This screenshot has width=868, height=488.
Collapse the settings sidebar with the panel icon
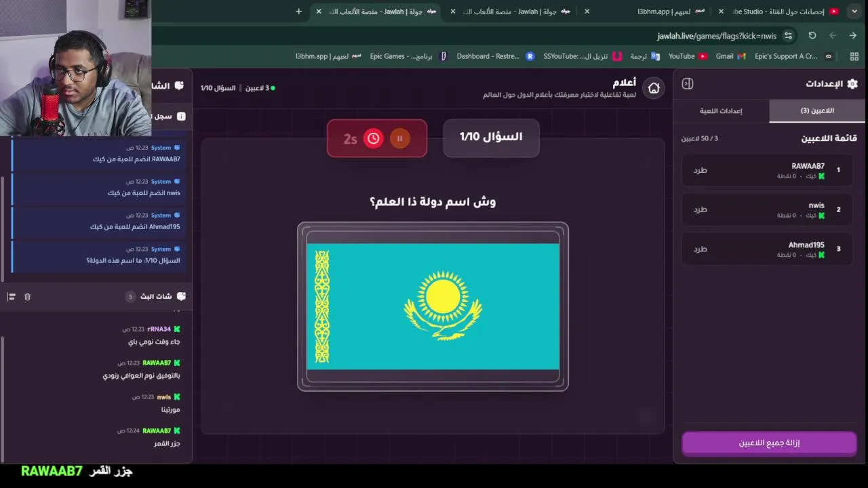pyautogui.click(x=688, y=83)
